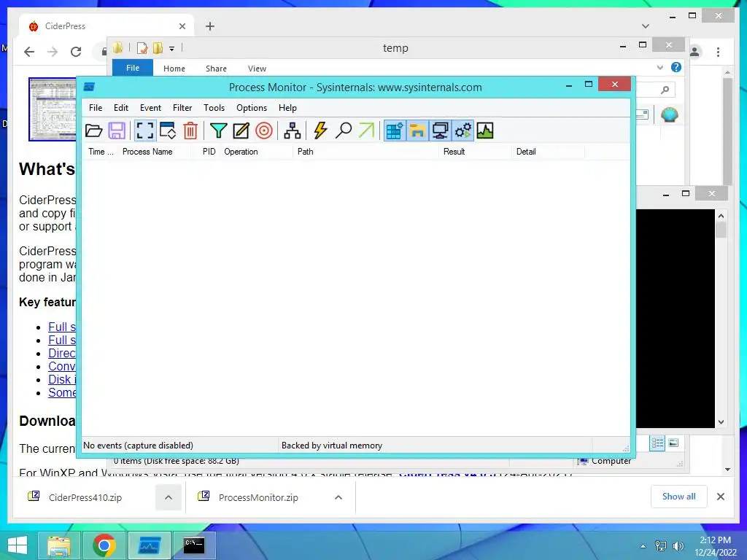The width and height of the screenshot is (747, 560).
Task: Click the search magnifier in temp window
Action: tap(665, 90)
